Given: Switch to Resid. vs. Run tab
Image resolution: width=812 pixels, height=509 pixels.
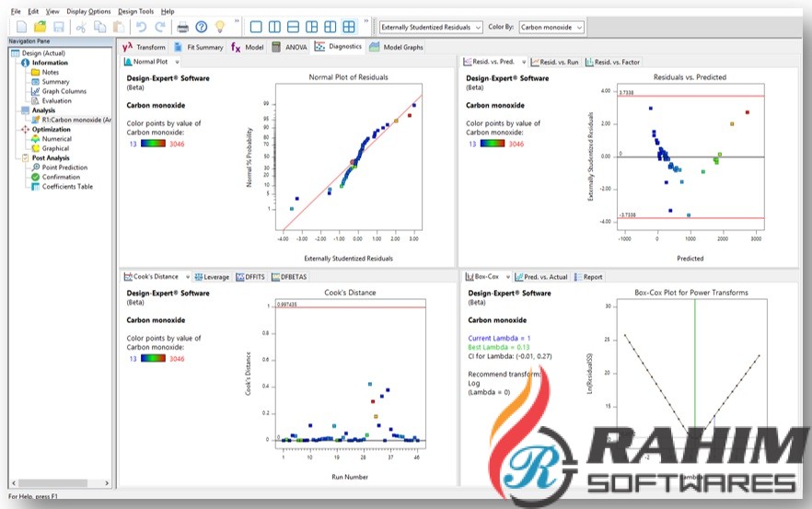Looking at the screenshot, I should pos(554,63).
